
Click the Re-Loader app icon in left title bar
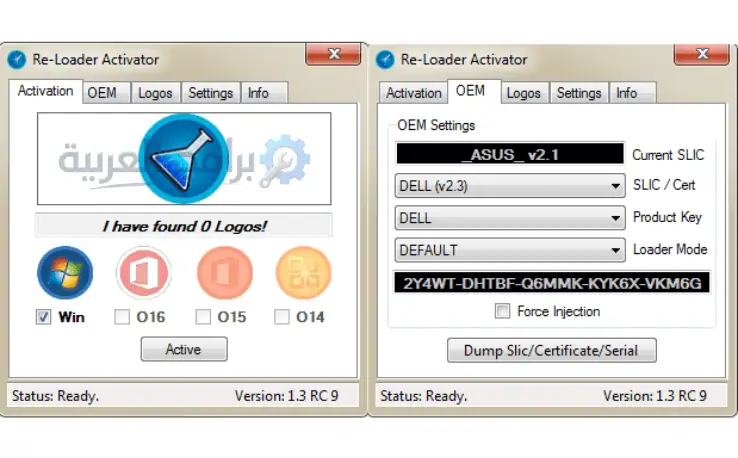[17, 60]
